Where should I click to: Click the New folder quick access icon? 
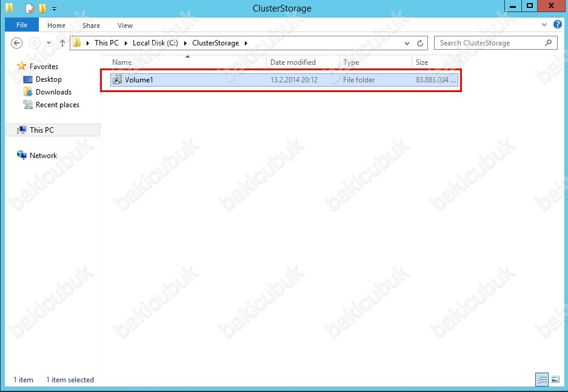click(42, 8)
